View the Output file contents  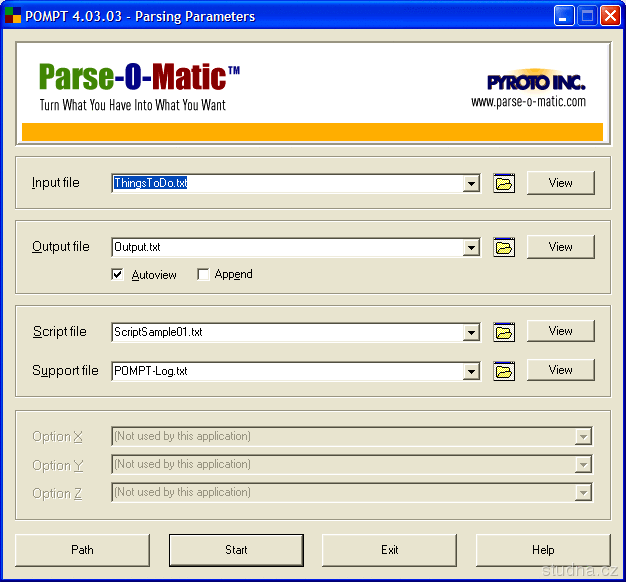click(x=561, y=247)
